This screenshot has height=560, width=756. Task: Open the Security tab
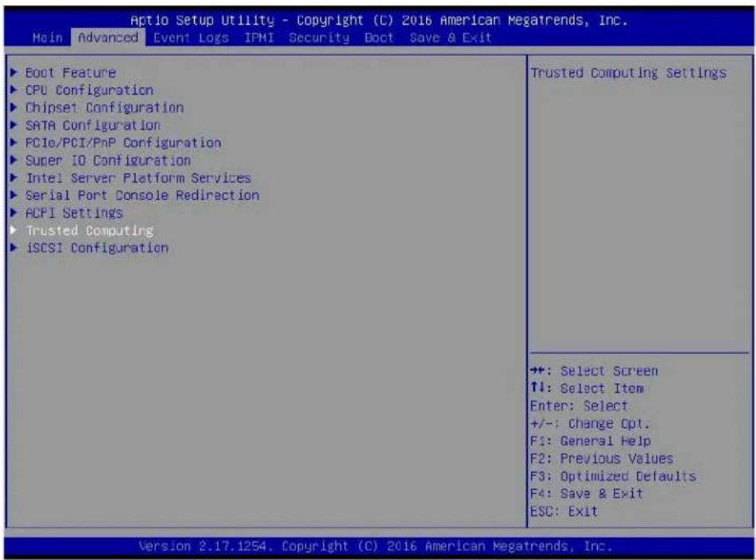319,37
